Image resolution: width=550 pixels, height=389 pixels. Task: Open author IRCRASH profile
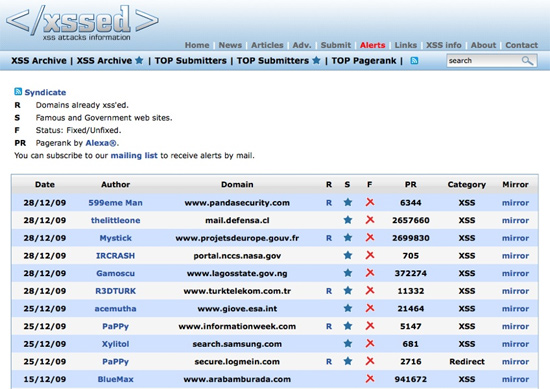point(115,256)
